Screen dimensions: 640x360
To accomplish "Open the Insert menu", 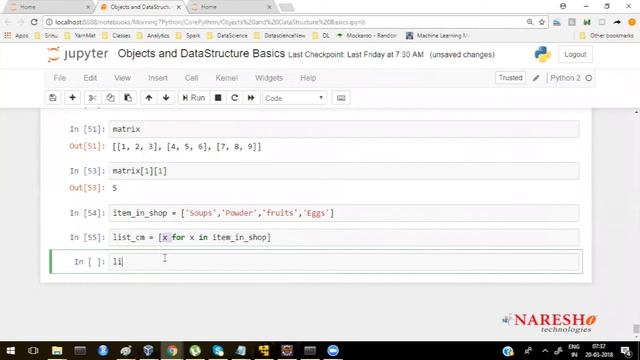I will click(158, 78).
